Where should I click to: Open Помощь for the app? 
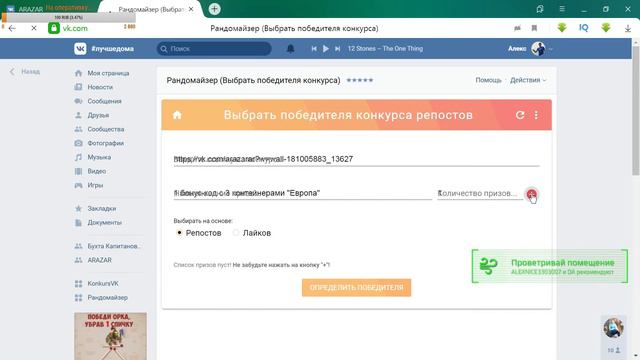tap(488, 80)
